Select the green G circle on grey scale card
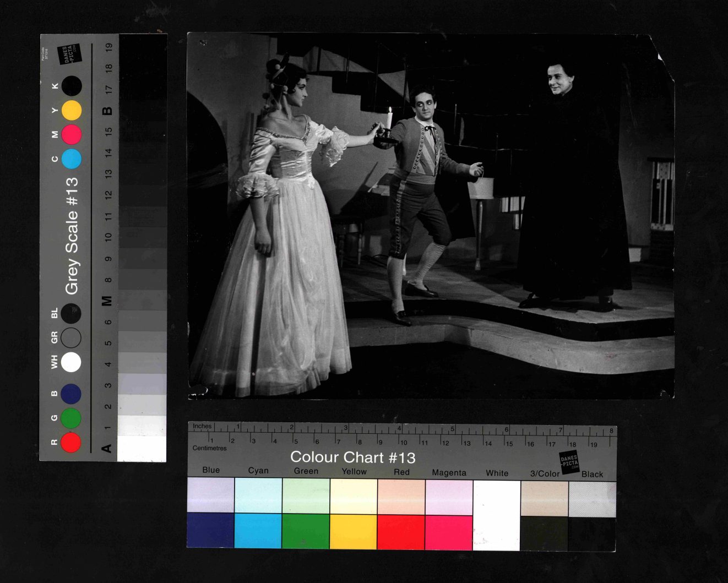 [71, 418]
